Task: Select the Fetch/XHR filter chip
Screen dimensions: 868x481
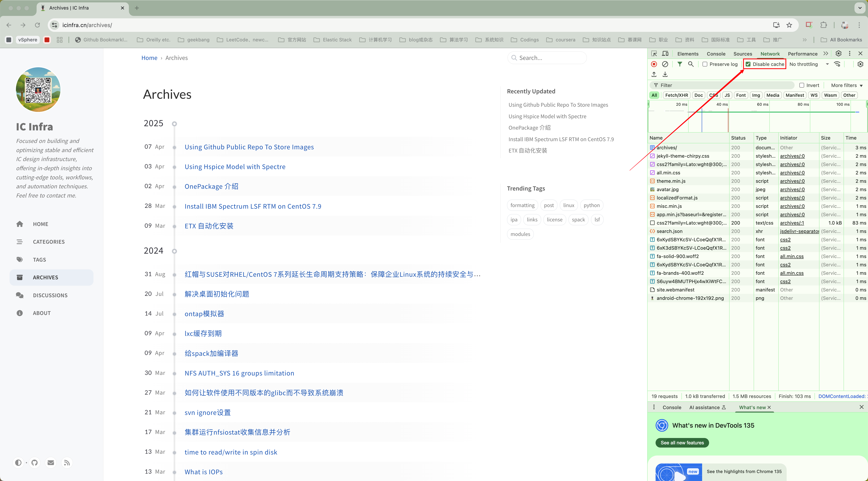Action: (x=677, y=95)
